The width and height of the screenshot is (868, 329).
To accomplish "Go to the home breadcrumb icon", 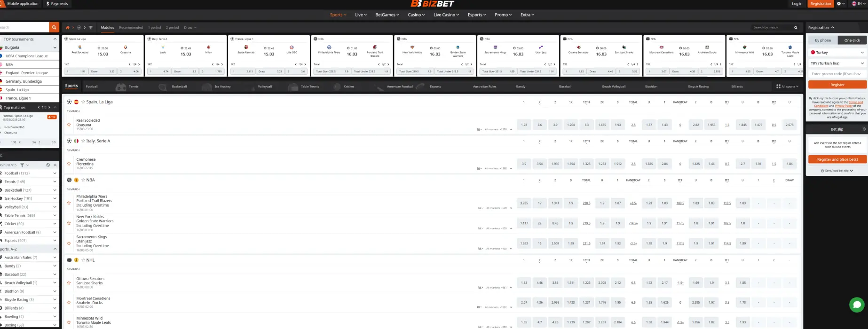I will tap(68, 27).
